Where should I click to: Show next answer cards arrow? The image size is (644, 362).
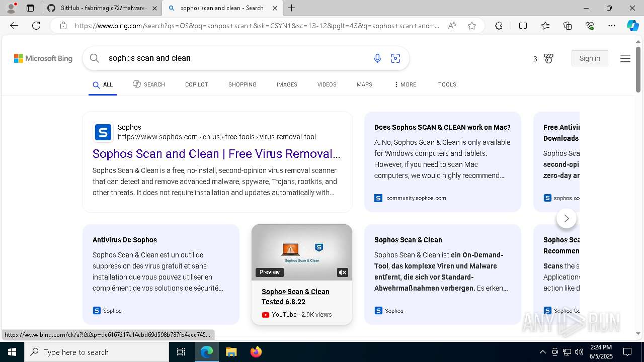[567, 218]
